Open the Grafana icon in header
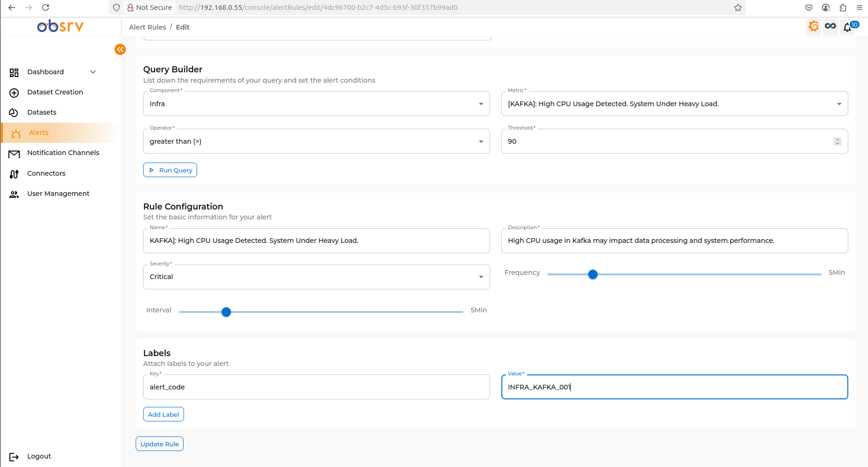868x467 pixels. coord(814,26)
